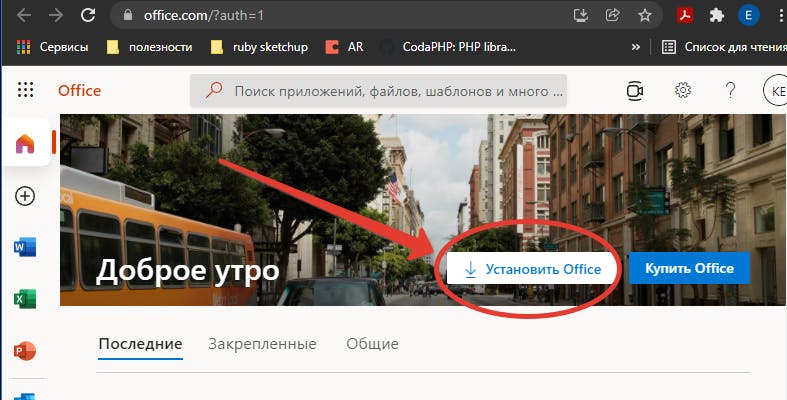The width and height of the screenshot is (787, 400).
Task: Open the полезности bookmarks folder
Action: pyautogui.click(x=150, y=47)
